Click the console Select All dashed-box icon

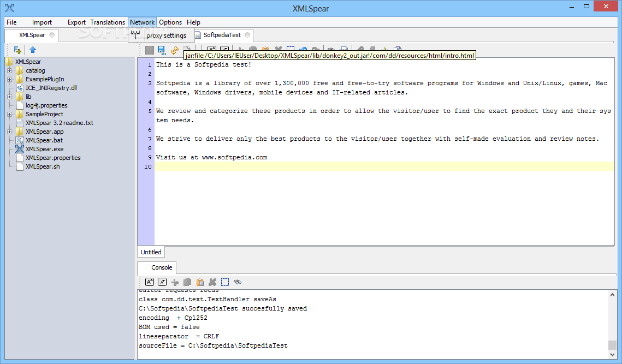point(225,282)
